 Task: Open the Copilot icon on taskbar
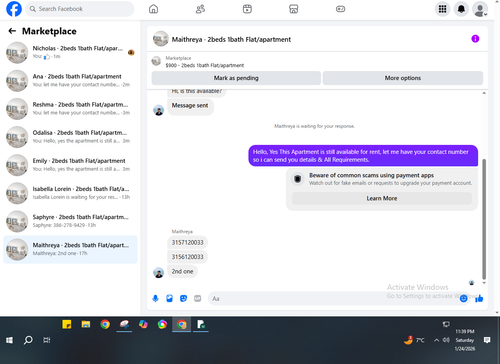point(143,324)
